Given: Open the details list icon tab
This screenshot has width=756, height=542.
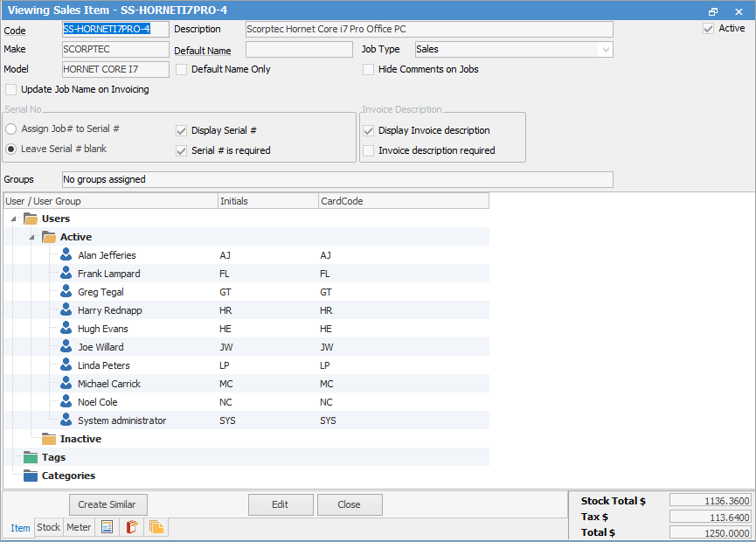Looking at the screenshot, I should click(108, 527).
